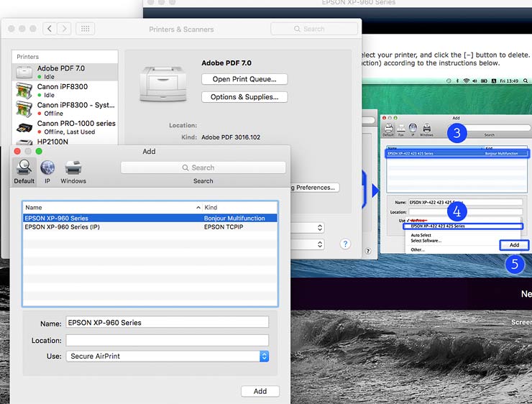
Task: Open the upper popup stepper in Printers & Scanners
Action: [x=320, y=228]
